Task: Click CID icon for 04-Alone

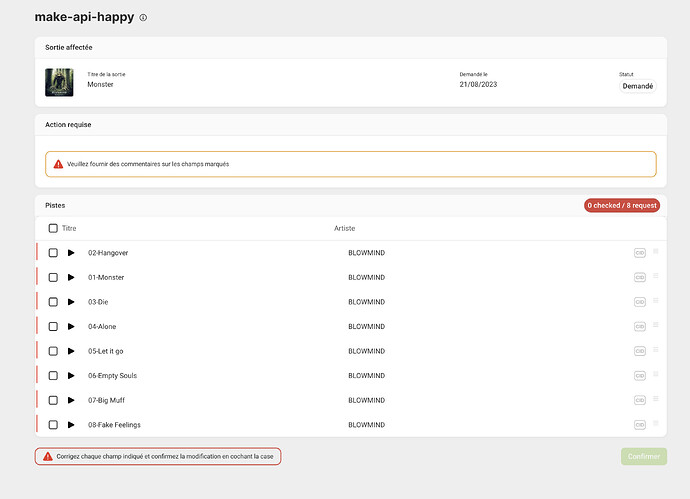Action: pyautogui.click(x=640, y=327)
